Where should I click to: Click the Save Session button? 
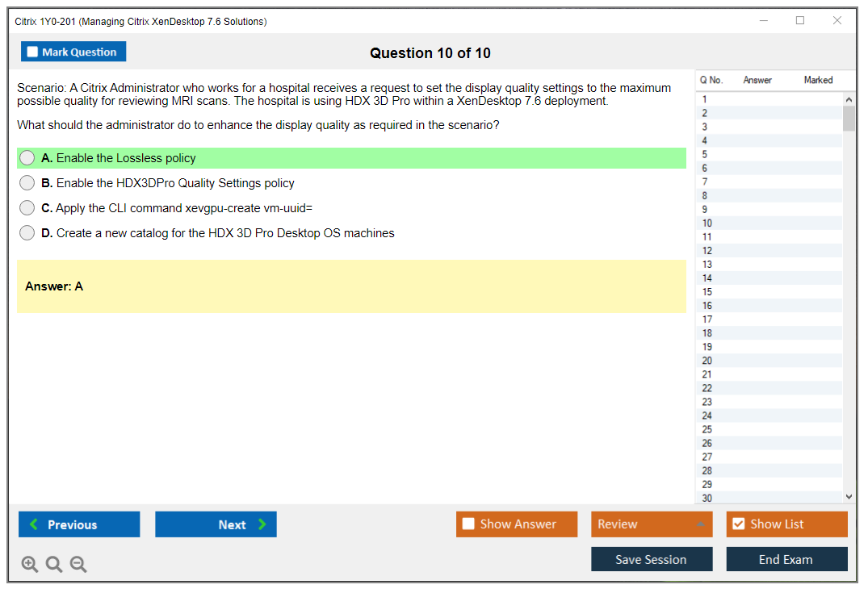click(x=652, y=559)
